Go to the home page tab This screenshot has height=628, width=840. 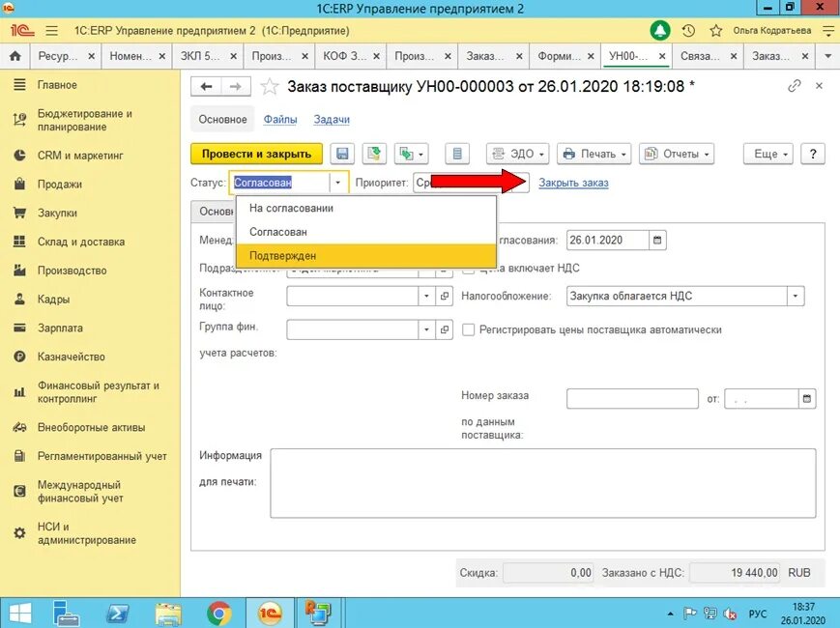[15, 56]
